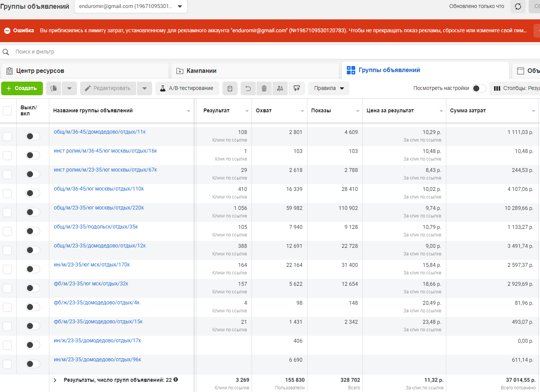
Task: Click the clipboard paste icon in toolbar
Action: point(230,88)
